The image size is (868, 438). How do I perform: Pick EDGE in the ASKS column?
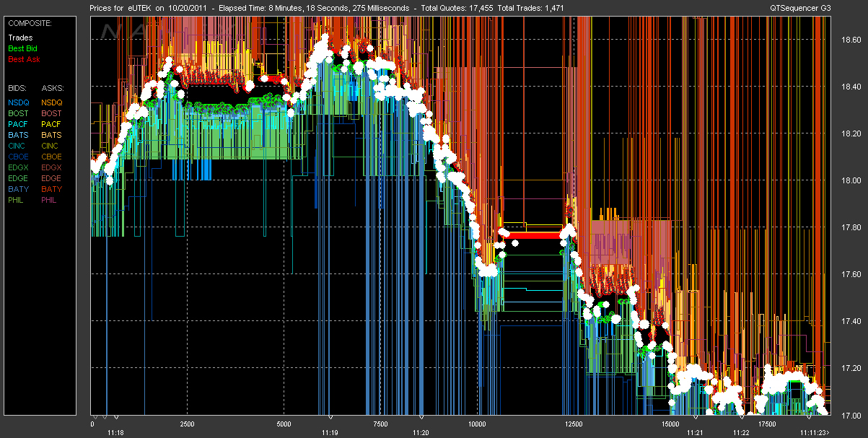52,178
